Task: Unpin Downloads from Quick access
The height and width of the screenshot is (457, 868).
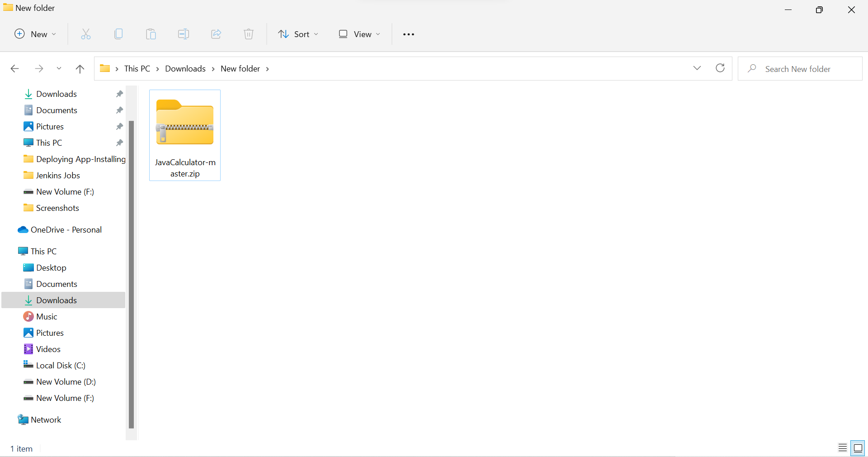Action: click(x=119, y=94)
